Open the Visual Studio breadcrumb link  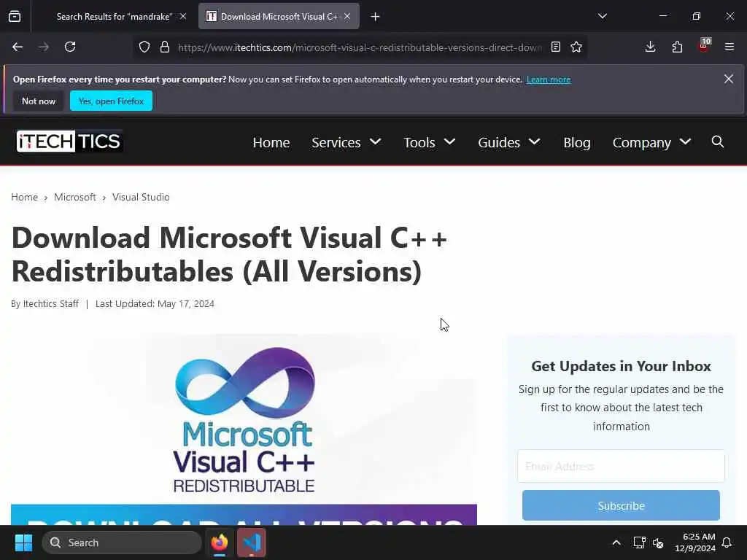[141, 197]
